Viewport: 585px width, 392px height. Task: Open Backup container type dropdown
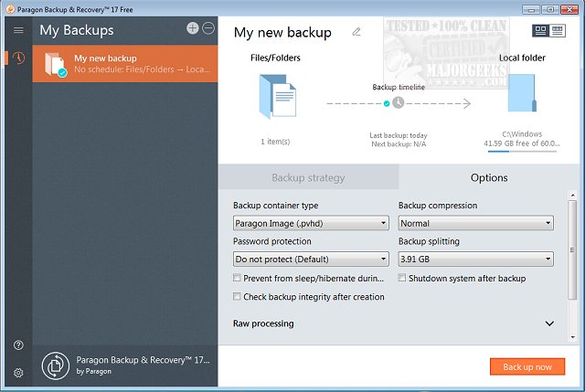311,223
